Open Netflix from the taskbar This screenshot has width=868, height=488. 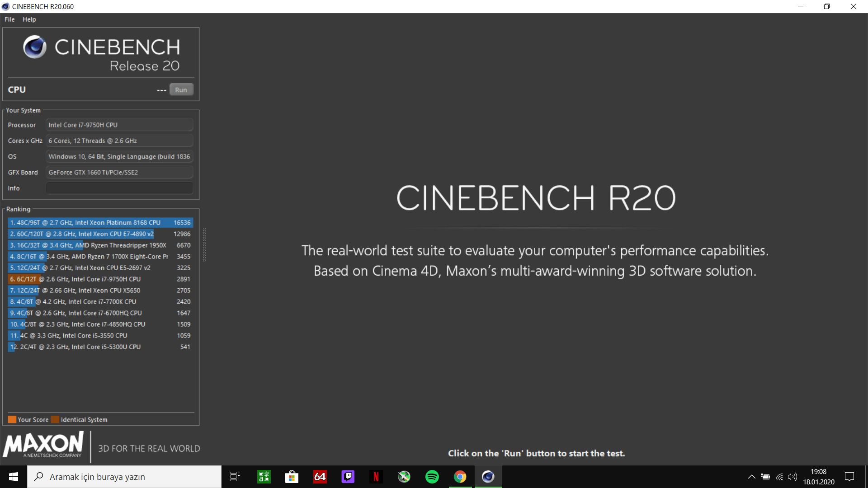point(376,477)
